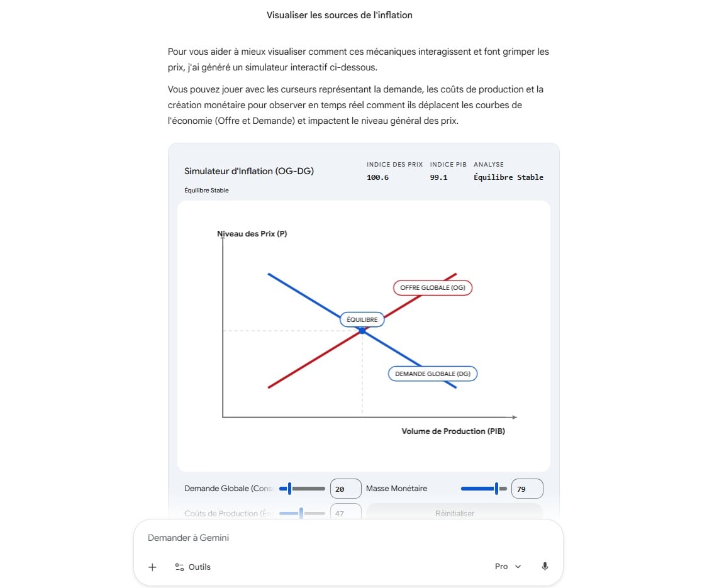Click the Simulateur d'Inflation (OG-DG) title
Screen dimensions: 707x588
click(x=249, y=171)
